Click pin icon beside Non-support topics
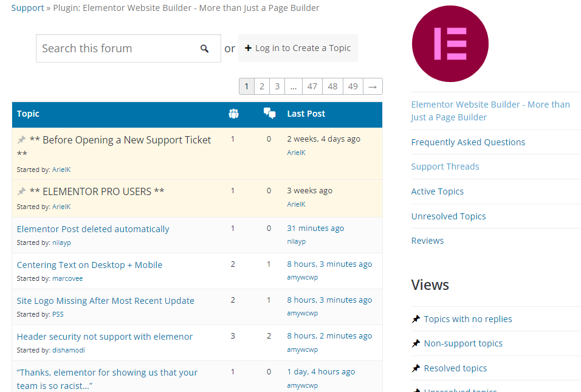Screen dimensions: 581x392 416,343
